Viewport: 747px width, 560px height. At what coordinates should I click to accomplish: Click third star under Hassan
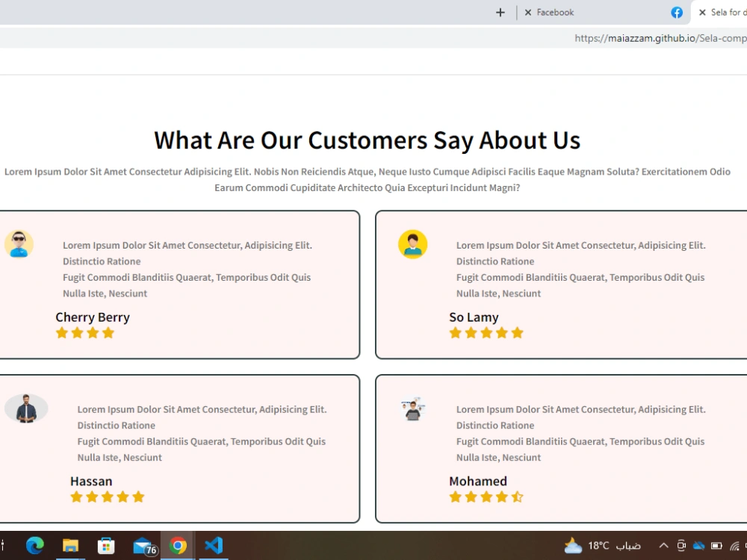point(107,497)
